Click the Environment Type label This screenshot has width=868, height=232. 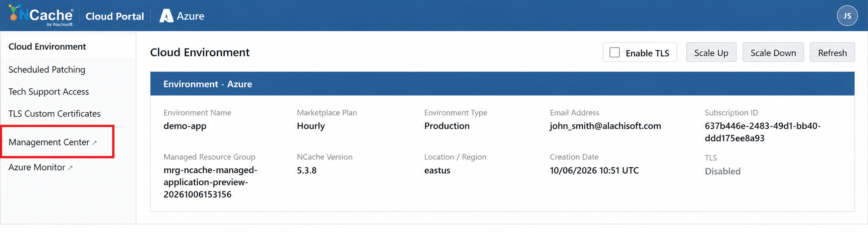pyautogui.click(x=455, y=113)
